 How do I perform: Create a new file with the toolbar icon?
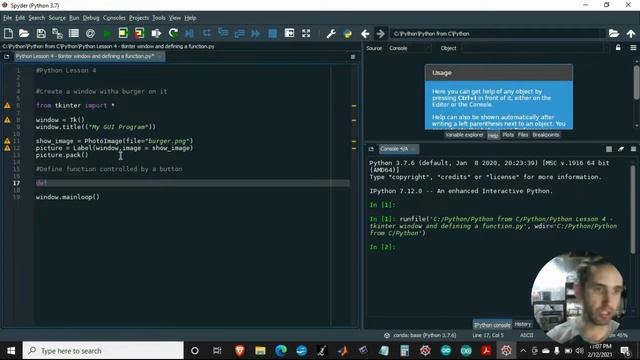[x=8, y=33]
